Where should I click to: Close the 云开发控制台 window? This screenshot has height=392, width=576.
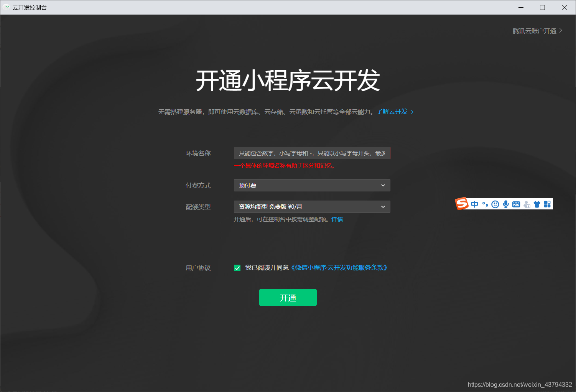tap(564, 7)
